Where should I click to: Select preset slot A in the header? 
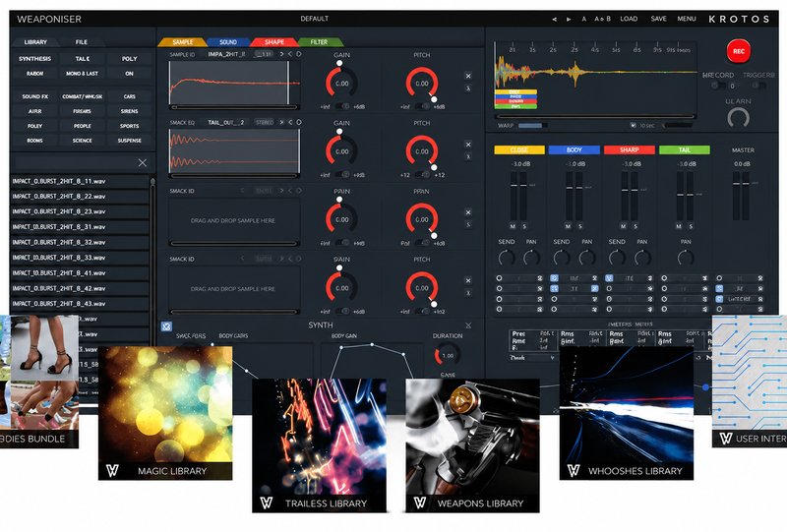tap(583, 19)
